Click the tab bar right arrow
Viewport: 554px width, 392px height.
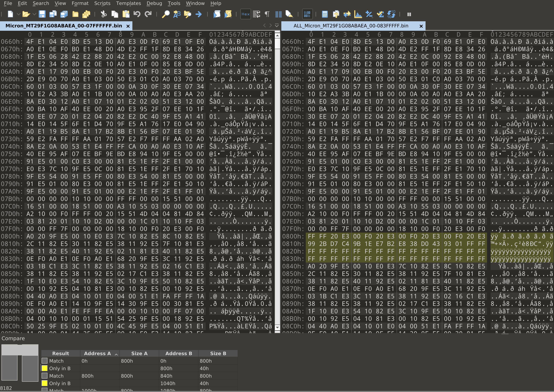click(270, 25)
